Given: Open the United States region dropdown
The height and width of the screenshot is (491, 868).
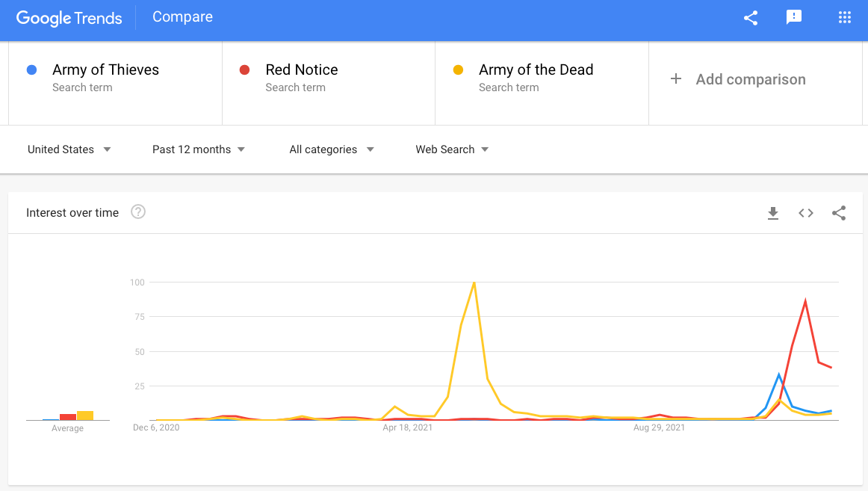Looking at the screenshot, I should pos(69,149).
